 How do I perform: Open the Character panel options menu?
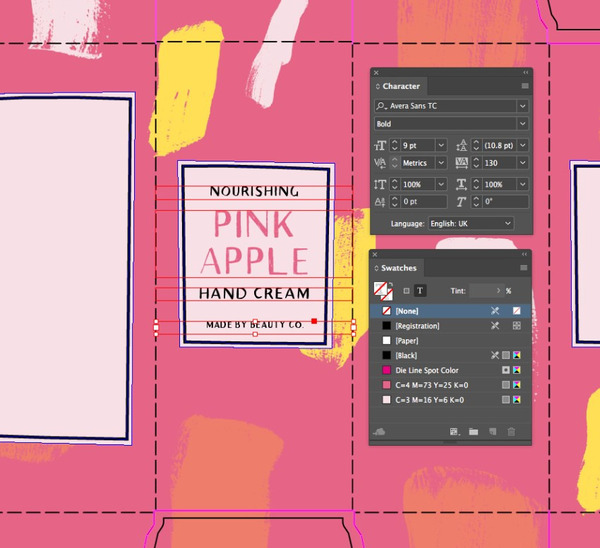[x=523, y=86]
